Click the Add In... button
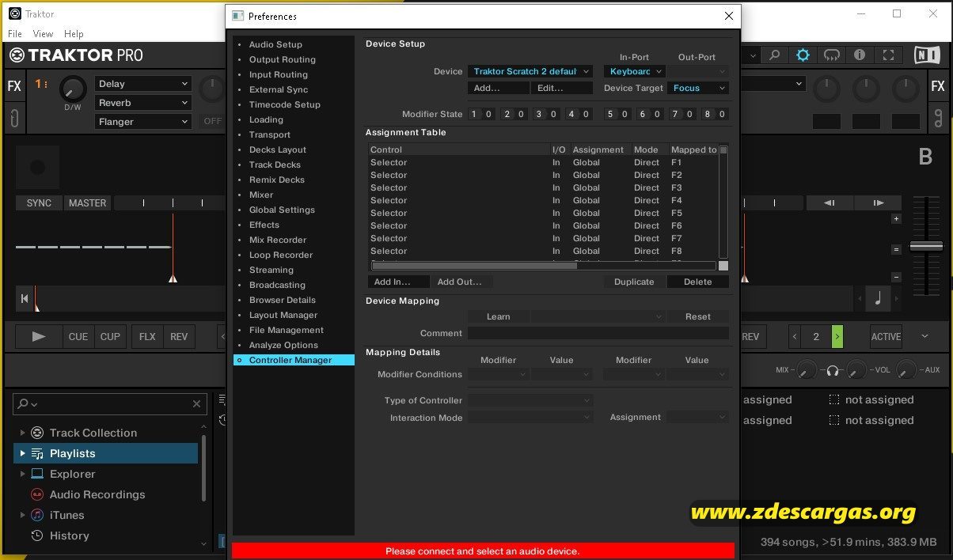953x560 pixels. pyautogui.click(x=398, y=282)
